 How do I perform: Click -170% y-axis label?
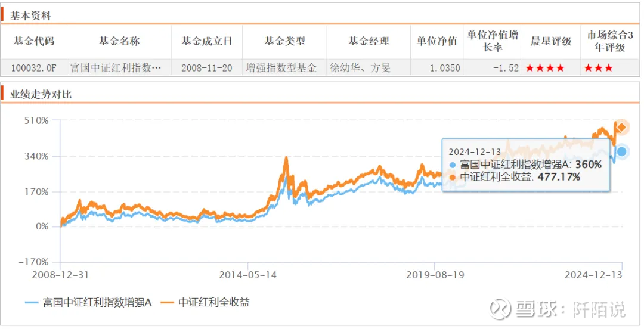pos(33,262)
